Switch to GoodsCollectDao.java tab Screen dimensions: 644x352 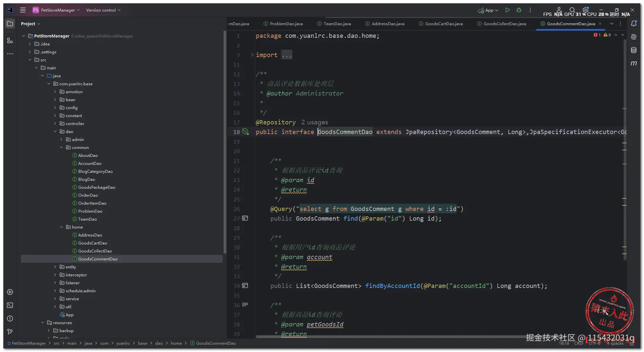coord(502,24)
